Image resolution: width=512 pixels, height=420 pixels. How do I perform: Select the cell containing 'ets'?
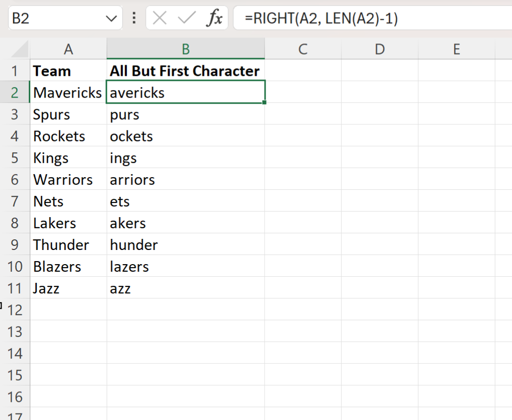click(x=186, y=201)
